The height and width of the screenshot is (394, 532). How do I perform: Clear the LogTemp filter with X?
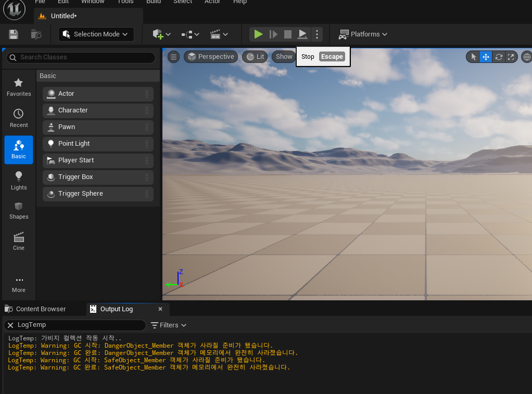pos(10,325)
